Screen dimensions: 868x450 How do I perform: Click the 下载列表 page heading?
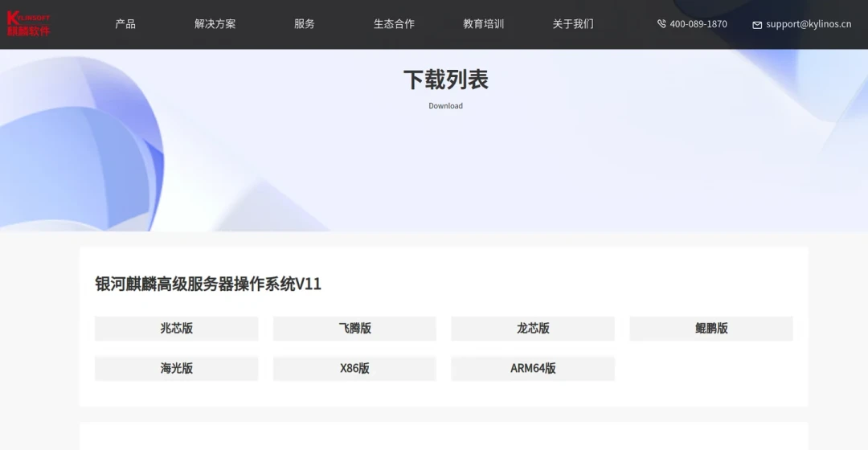click(x=445, y=80)
